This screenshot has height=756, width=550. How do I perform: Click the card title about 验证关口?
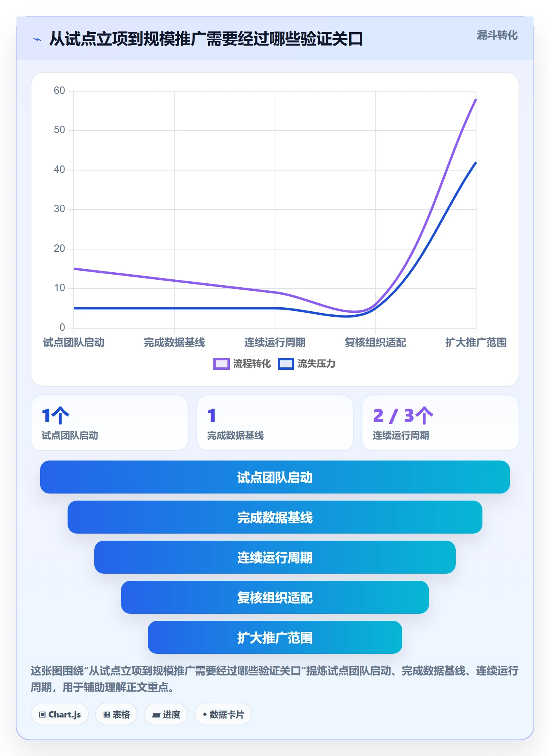coord(206,39)
